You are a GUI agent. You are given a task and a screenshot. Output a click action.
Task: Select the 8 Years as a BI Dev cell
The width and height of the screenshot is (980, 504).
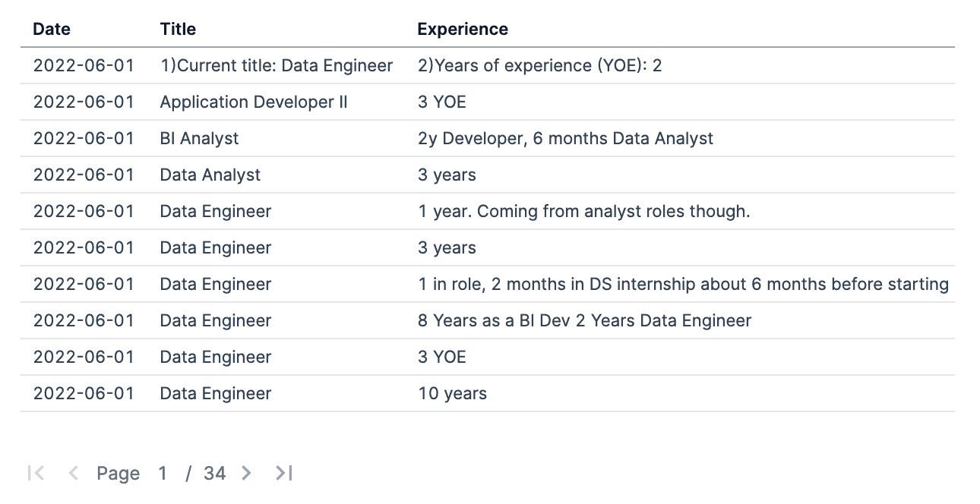point(583,320)
